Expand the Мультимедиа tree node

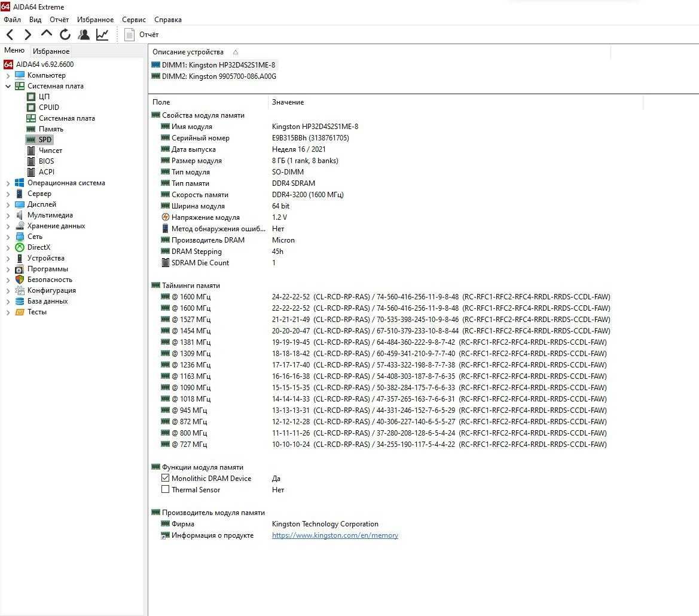[8, 215]
